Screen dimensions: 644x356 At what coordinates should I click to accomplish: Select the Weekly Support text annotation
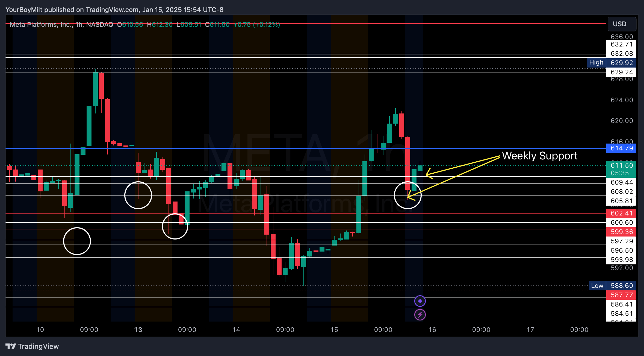pyautogui.click(x=539, y=156)
